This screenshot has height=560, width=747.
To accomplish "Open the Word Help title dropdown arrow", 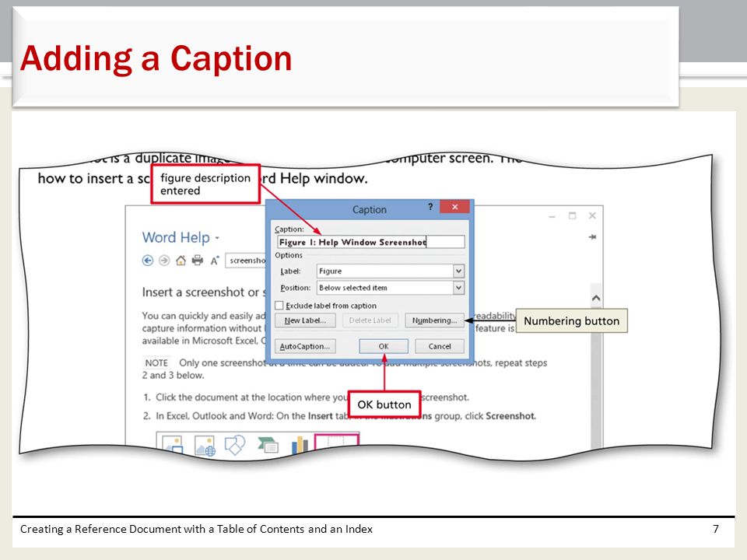I will [217, 238].
